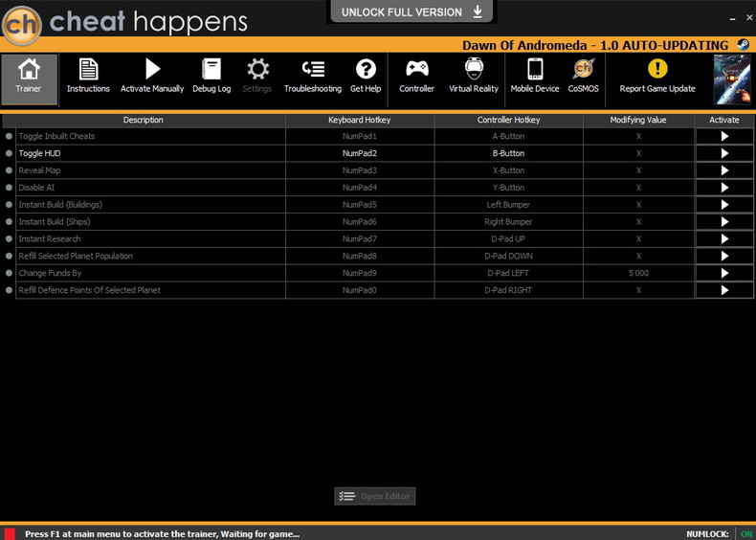
Task: Toggle status dot for Toggle HUD
Action: [x=9, y=153]
